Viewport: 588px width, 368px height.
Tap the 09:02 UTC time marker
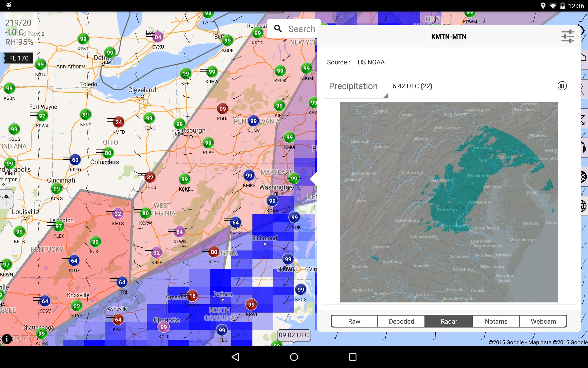294,335
